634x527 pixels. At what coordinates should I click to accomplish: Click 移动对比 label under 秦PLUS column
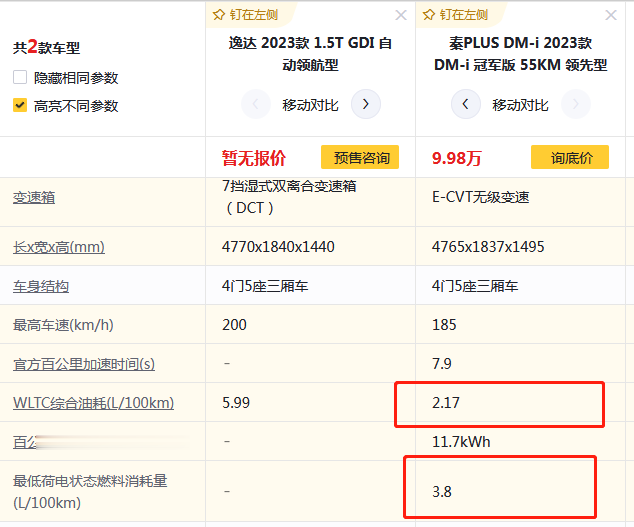tap(520, 105)
